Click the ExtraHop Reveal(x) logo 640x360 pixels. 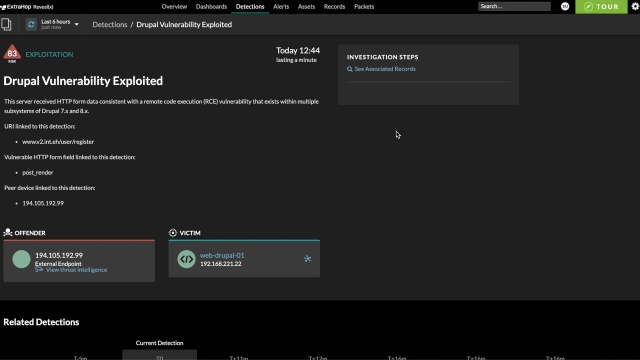click(27, 7)
